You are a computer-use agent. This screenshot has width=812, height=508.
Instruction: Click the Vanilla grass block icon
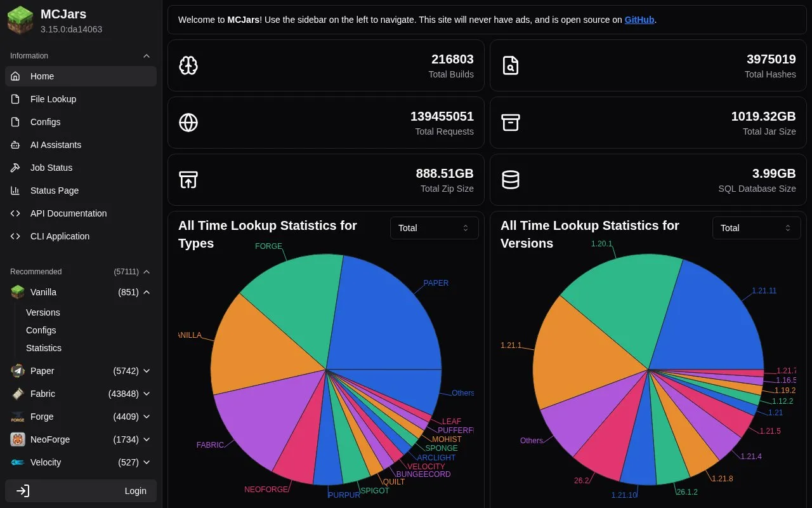click(18, 292)
